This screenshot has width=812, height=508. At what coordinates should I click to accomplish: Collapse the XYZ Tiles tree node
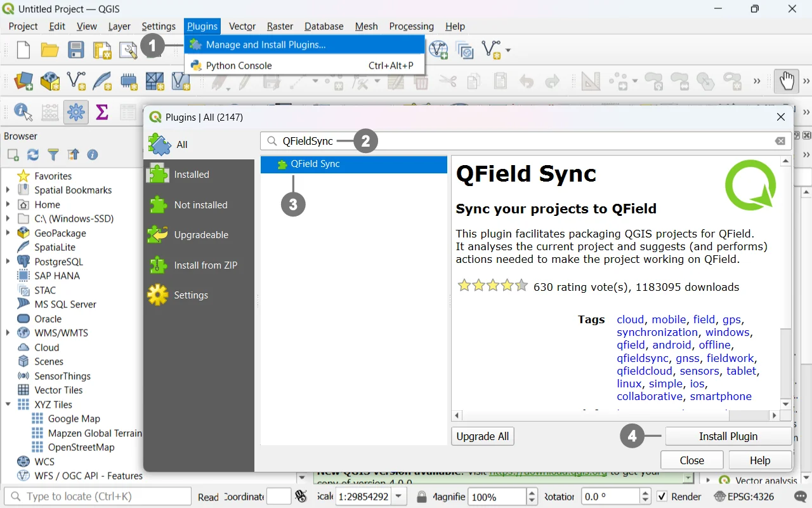click(8, 404)
